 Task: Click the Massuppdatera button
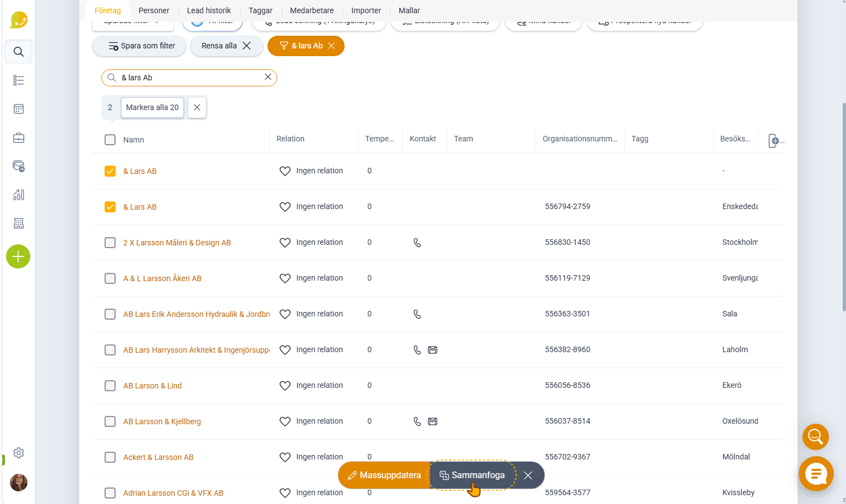[384, 475]
